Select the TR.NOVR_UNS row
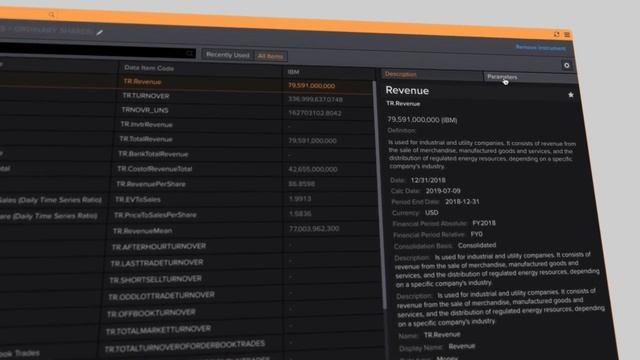Screen dimensions: 640x360 click(x=186, y=111)
